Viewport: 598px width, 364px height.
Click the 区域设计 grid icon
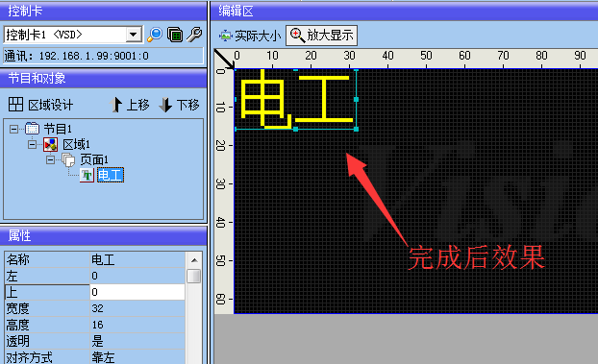[15, 104]
